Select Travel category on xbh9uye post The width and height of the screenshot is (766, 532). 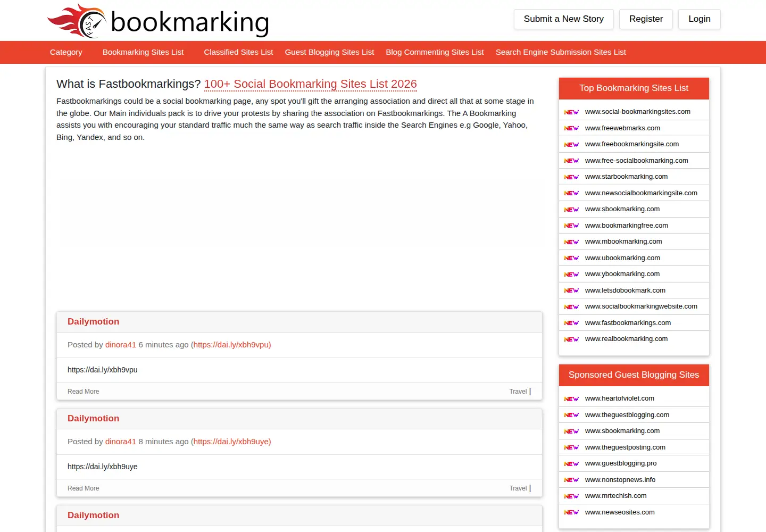pos(518,488)
